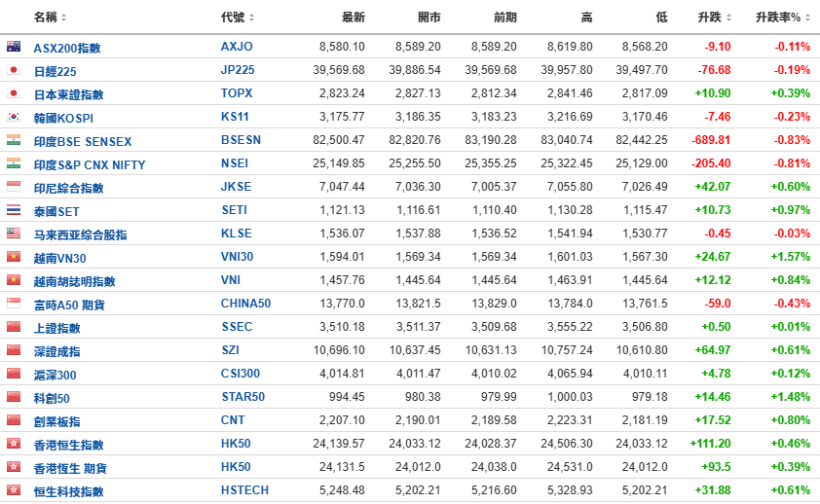Open 富時A50 期貨 futures link
820x504 pixels.
pos(69,305)
